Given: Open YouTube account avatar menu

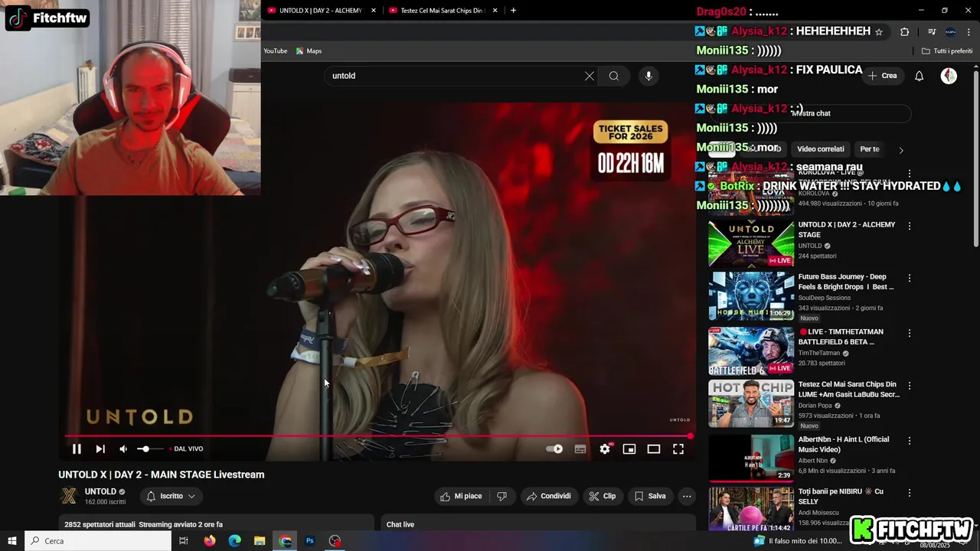Looking at the screenshot, I should 949,76.
